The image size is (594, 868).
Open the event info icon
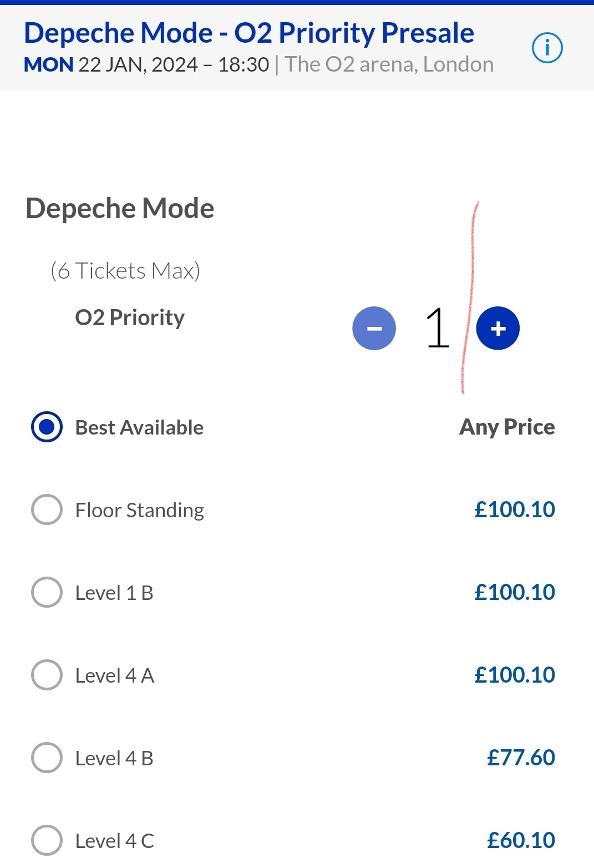(547, 48)
